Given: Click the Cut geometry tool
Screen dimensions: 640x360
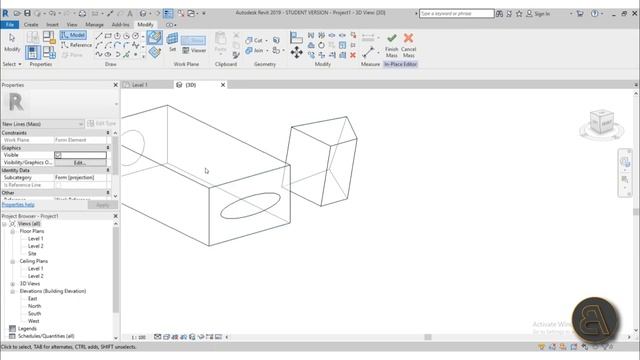Looking at the screenshot, I should point(254,40).
